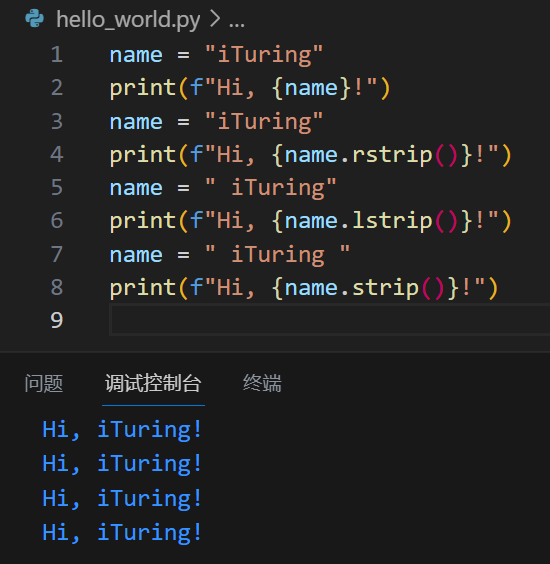Click line number 5 in gutter
The width and height of the screenshot is (550, 564).
coord(57,187)
